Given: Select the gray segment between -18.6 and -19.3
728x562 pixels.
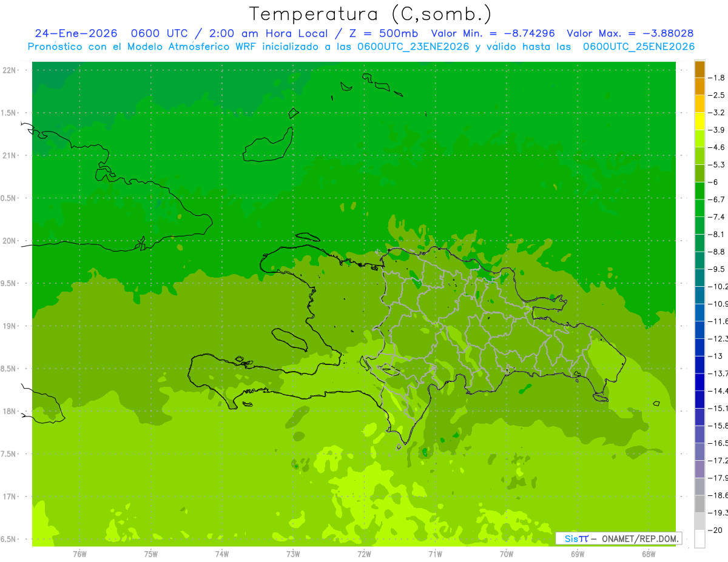Looking at the screenshot, I should point(699,504).
